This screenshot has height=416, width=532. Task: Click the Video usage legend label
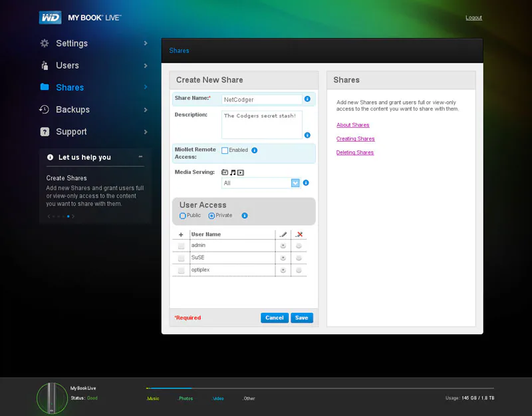(217, 398)
